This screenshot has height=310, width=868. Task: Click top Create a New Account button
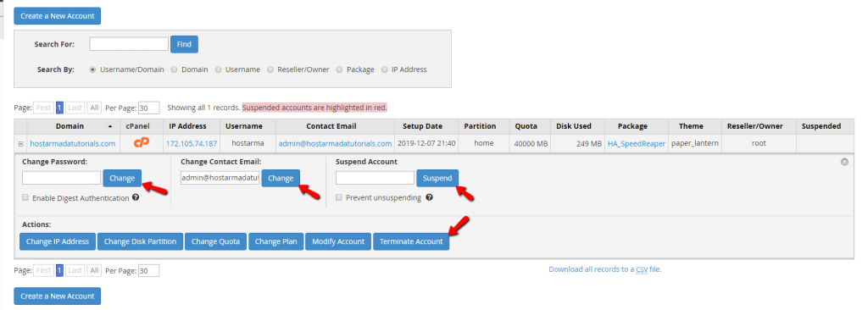click(58, 16)
